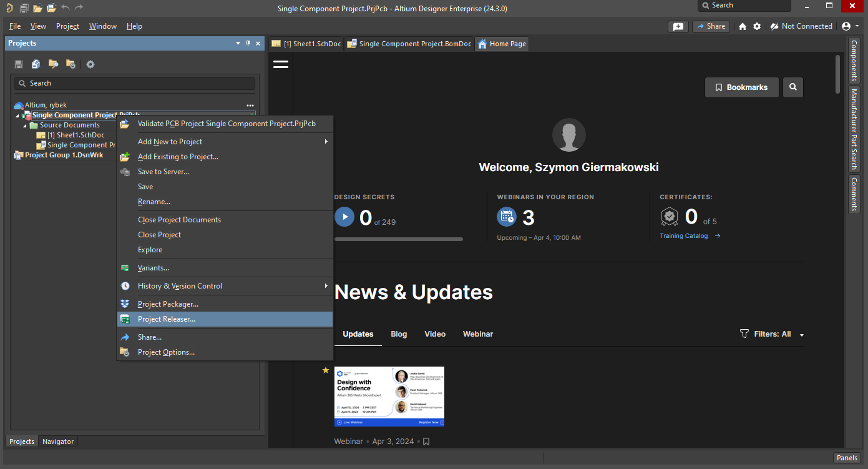Collapse Single Component Project.PrjPcb tree node
The width and height of the screenshot is (868, 469).
tap(17, 116)
